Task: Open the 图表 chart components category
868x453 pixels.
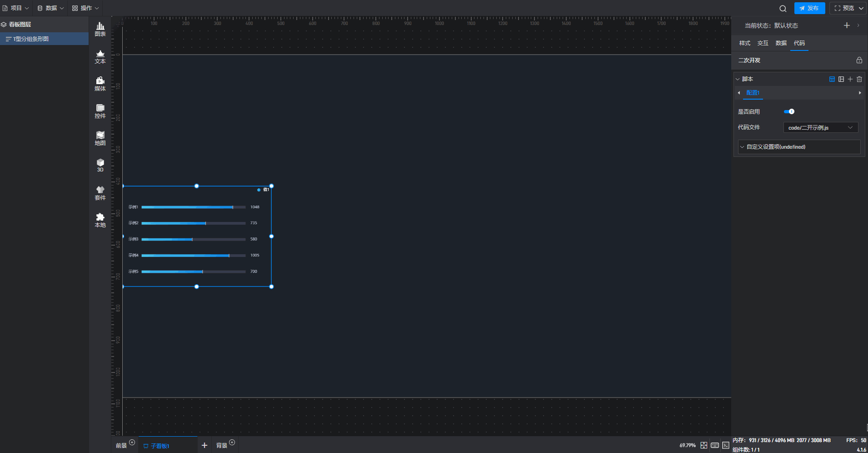Action: pos(100,30)
